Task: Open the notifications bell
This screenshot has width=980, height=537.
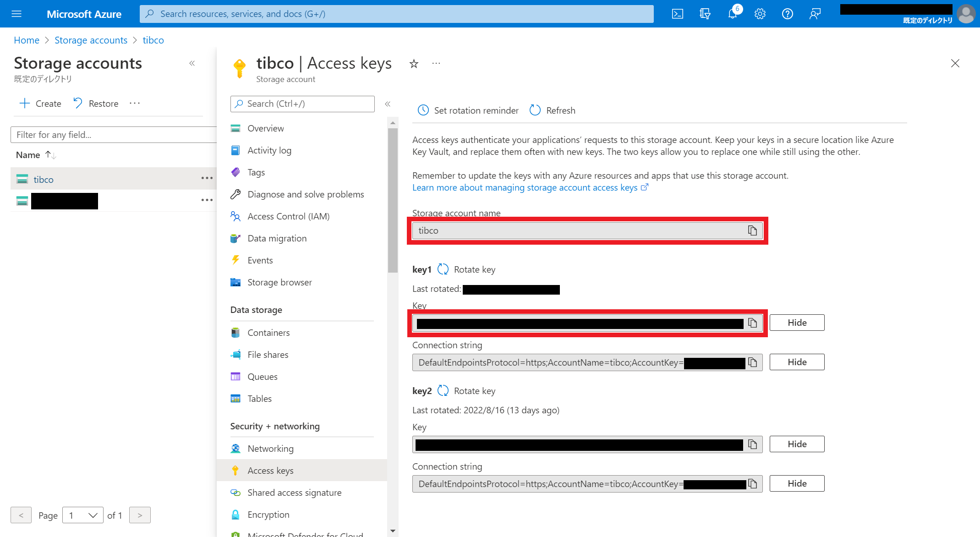Action: coord(733,14)
